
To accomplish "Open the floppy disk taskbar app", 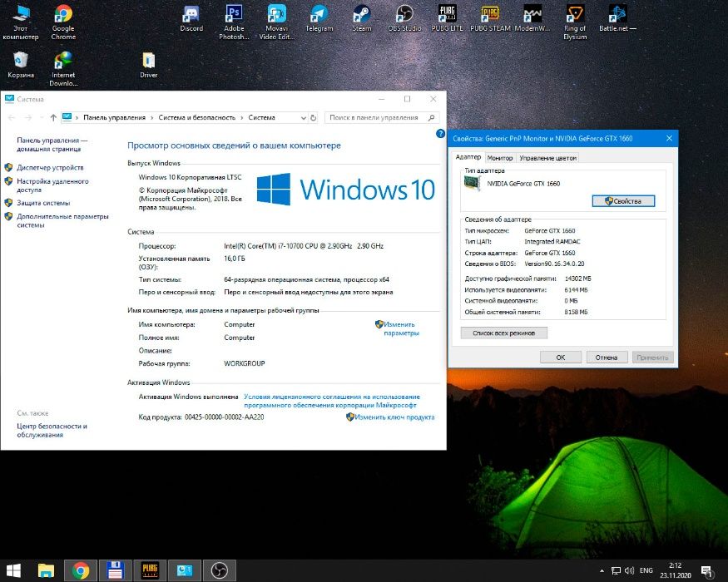I will (x=115, y=570).
